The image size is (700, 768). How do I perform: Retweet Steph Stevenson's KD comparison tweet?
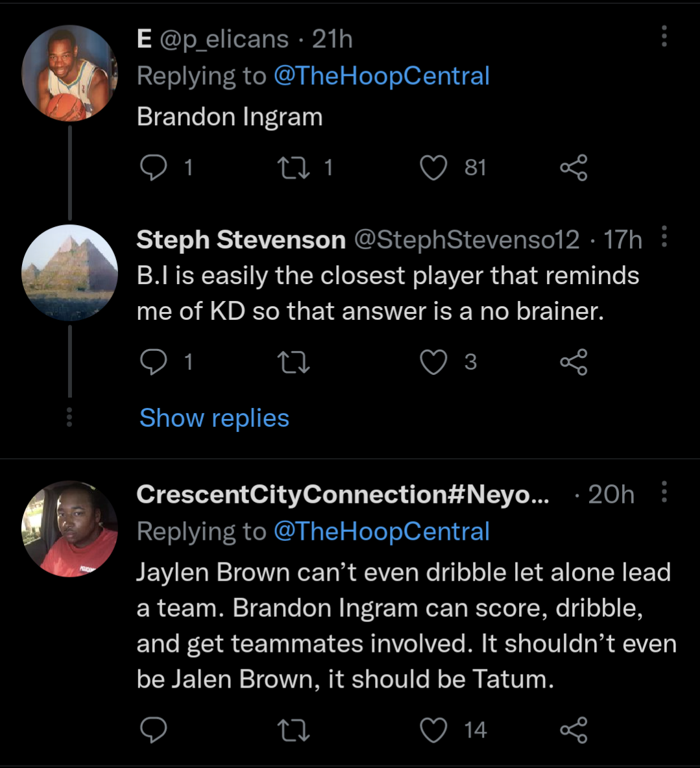(293, 361)
